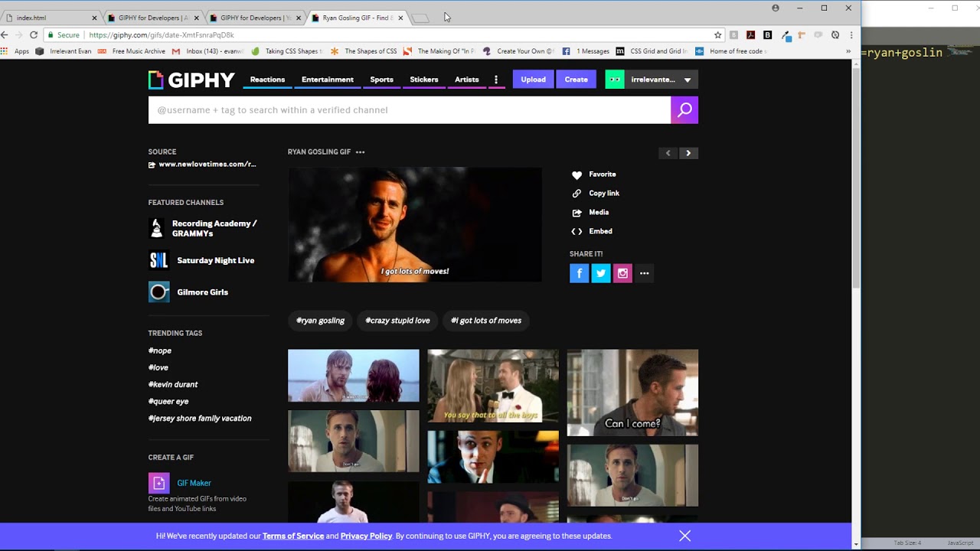Open Privacy Policy link
The height and width of the screenshot is (551, 980).
tap(367, 536)
